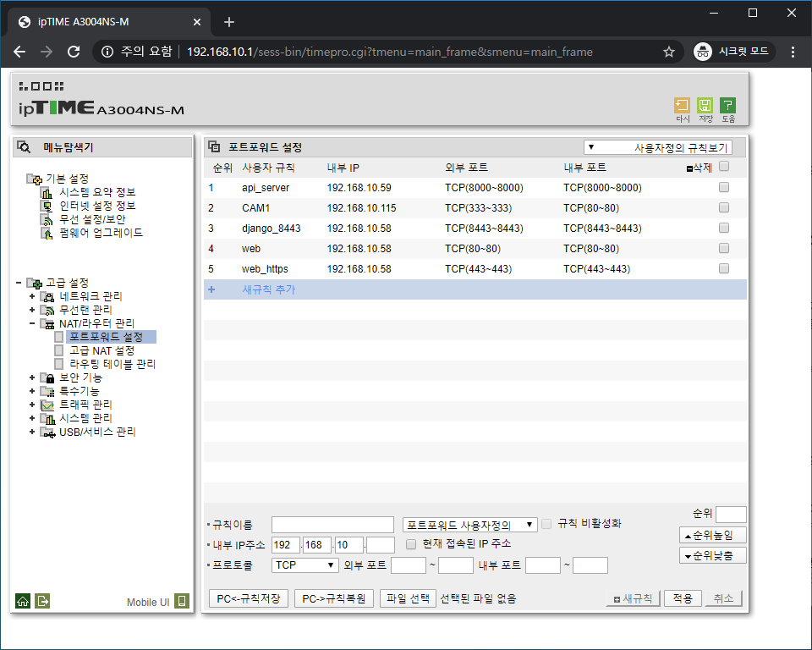Click the 고급 설정 folder icon
812x650 pixels.
point(35,283)
